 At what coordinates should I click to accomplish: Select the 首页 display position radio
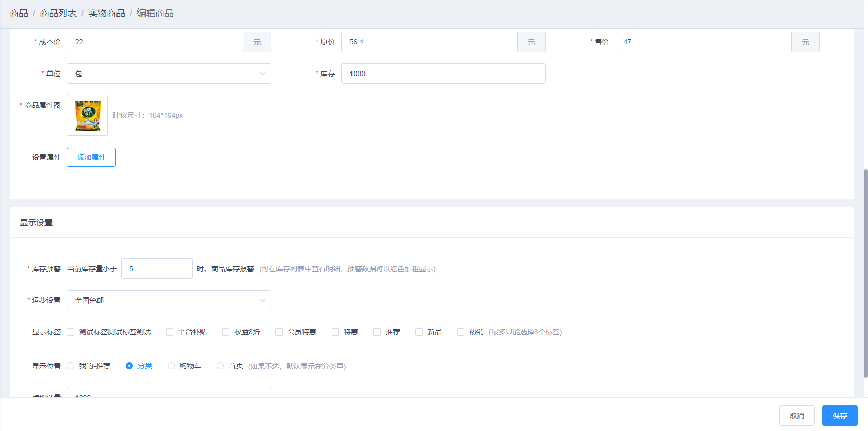pos(220,366)
